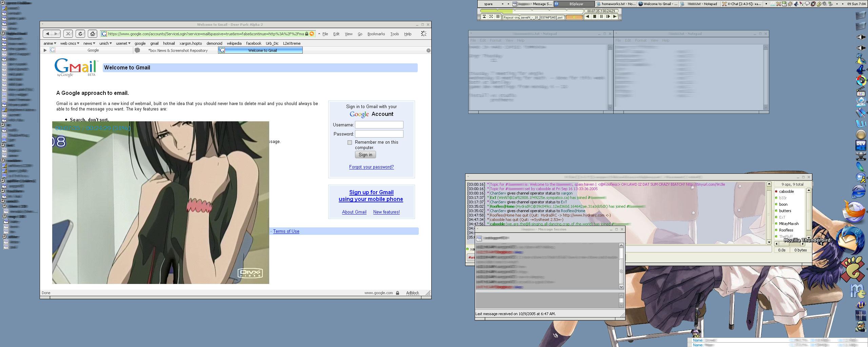Select user butters in X-Chat list
This screenshot has width=868, height=347.
tap(785, 211)
